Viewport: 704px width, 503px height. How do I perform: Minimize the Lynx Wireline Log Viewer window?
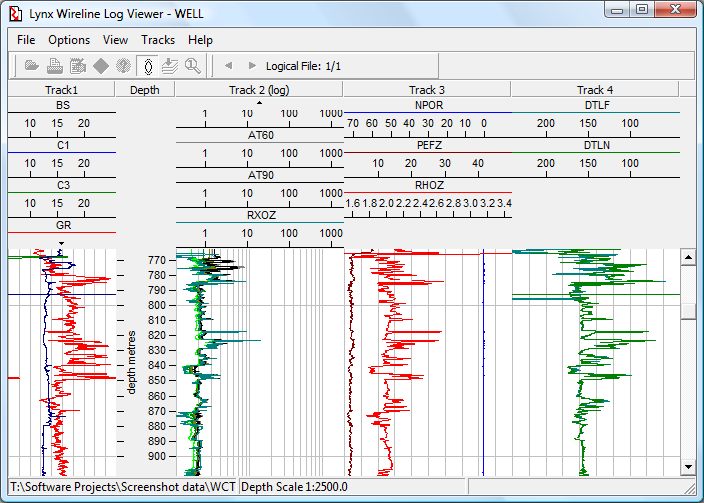click(618, 9)
